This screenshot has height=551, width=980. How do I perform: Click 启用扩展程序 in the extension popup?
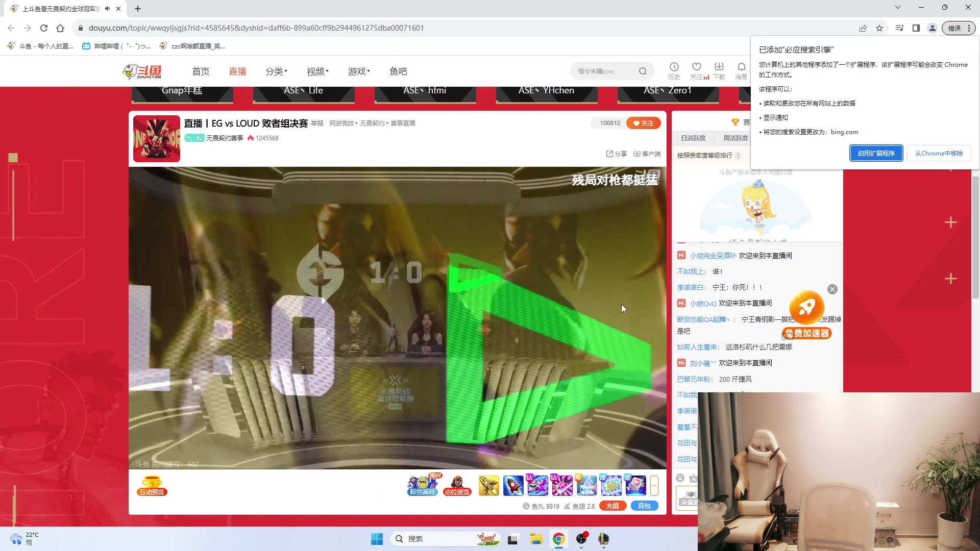(x=876, y=153)
